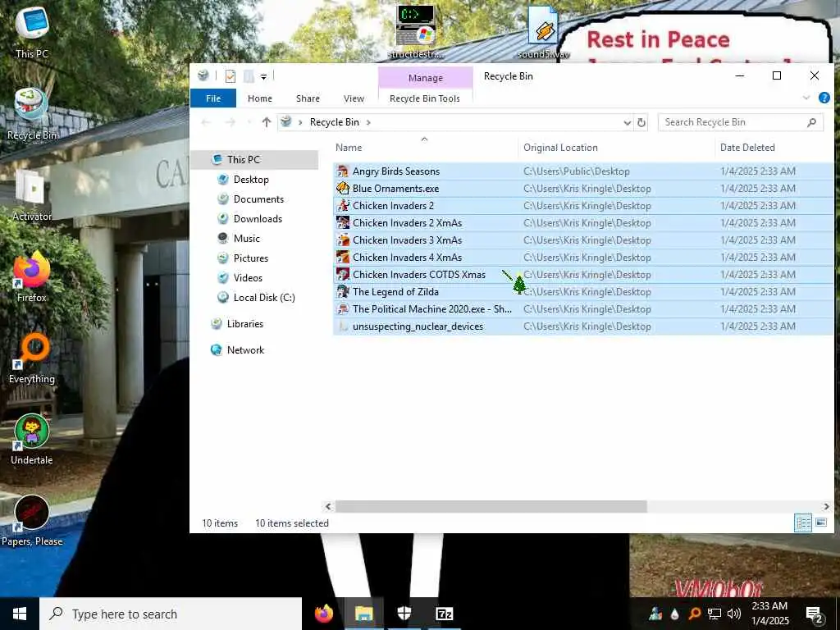Click the Explorer help question mark icon

click(824, 98)
